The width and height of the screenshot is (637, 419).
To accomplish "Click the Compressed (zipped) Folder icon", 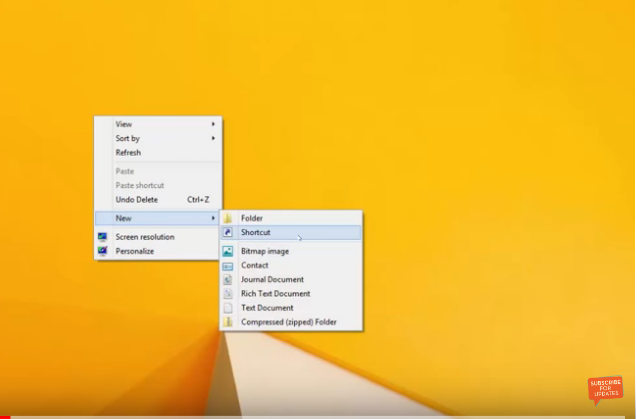I will (228, 322).
